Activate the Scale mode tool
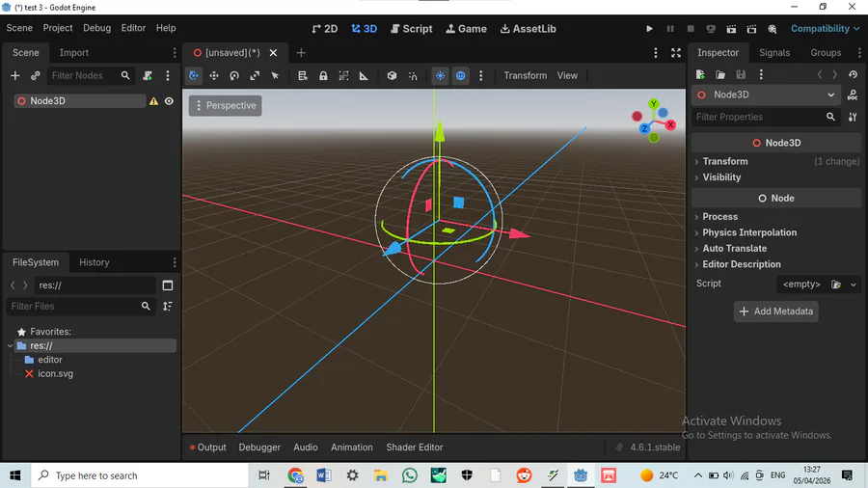 pyautogui.click(x=255, y=76)
